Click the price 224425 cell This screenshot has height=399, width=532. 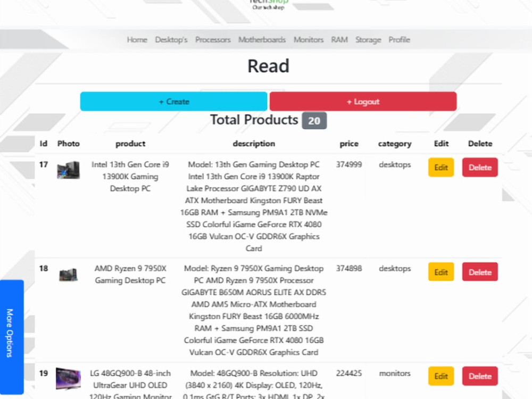(349, 373)
